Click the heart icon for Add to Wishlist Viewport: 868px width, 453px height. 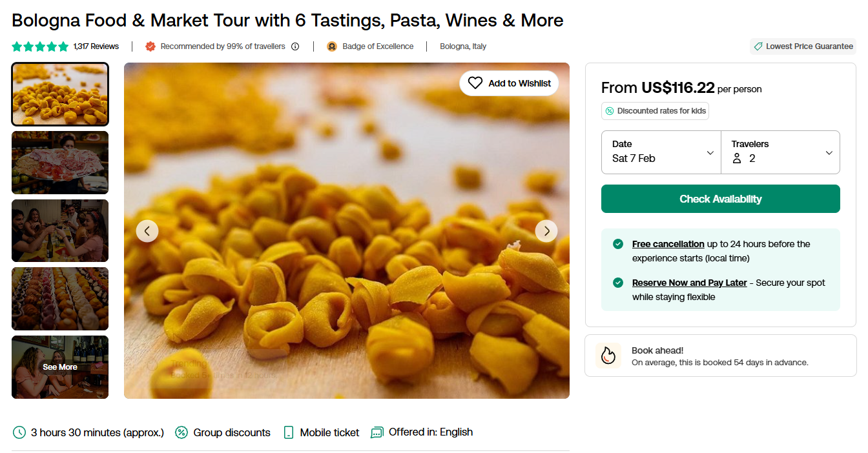(475, 83)
